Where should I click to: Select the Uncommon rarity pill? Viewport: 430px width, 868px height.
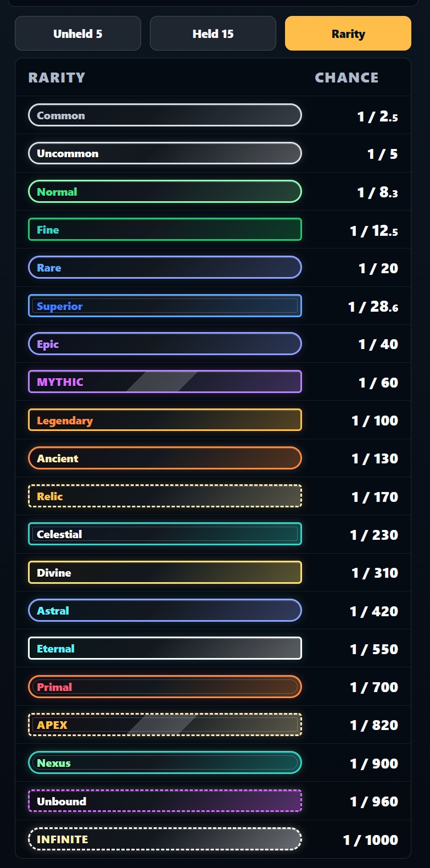[x=165, y=153]
